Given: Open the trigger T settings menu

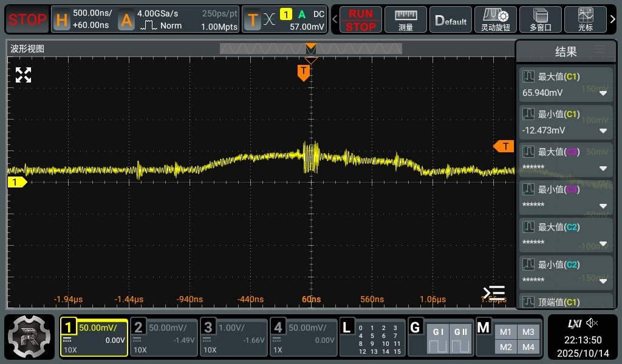Looking at the screenshot, I should 284,19.
